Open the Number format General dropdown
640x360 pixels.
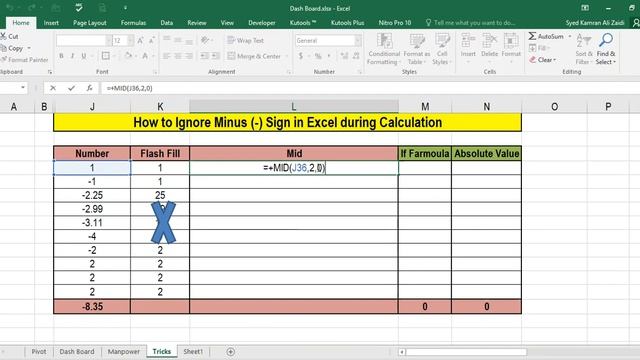point(358,40)
